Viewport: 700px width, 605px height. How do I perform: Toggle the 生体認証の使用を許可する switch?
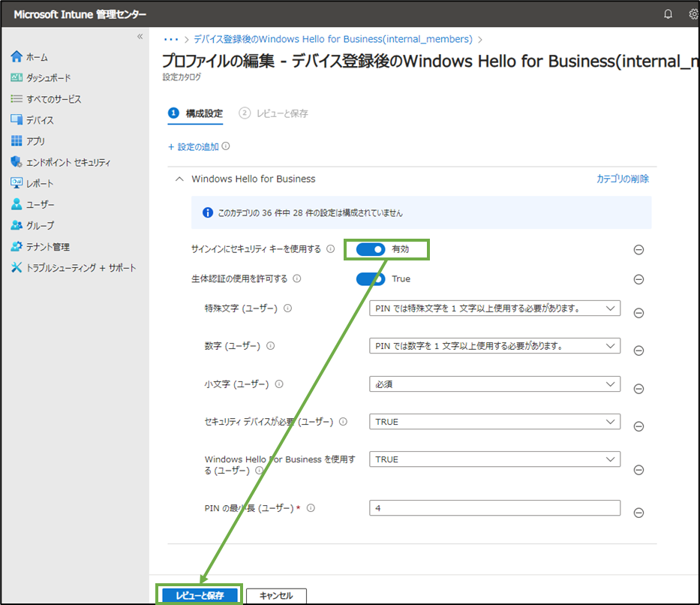[371, 279]
